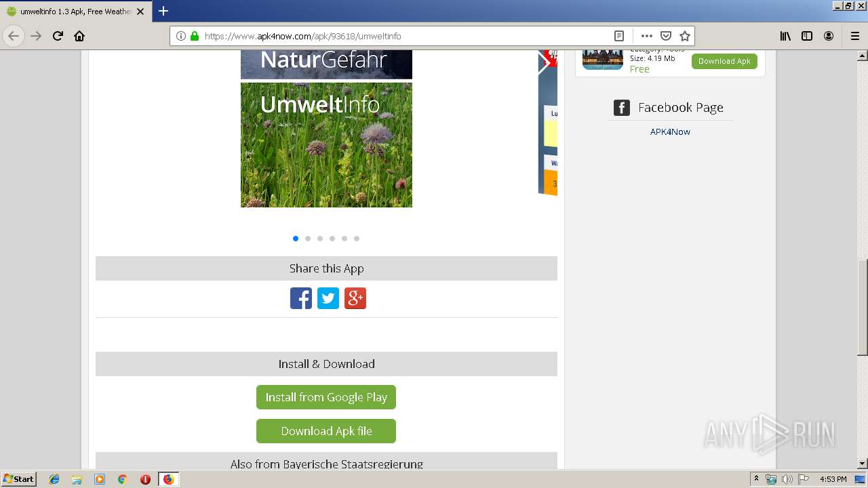Select second carousel dot
The image size is (868, 488).
[x=308, y=239]
